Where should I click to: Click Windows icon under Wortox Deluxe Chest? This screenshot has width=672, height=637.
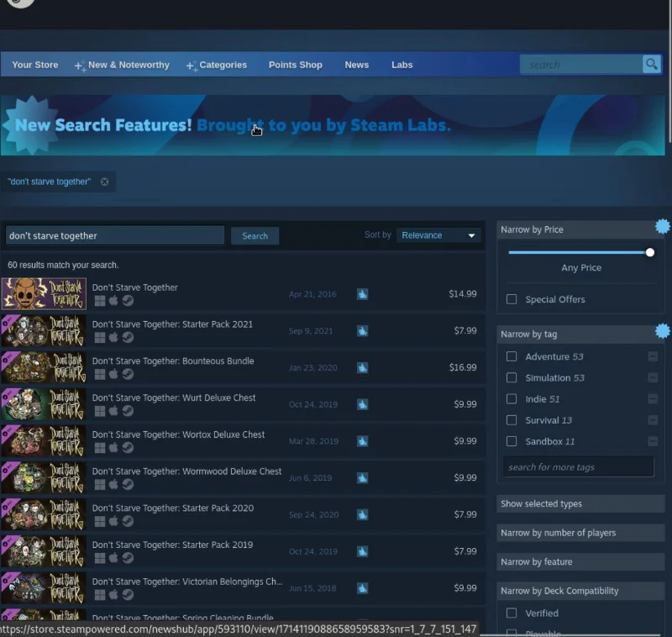coord(100,448)
